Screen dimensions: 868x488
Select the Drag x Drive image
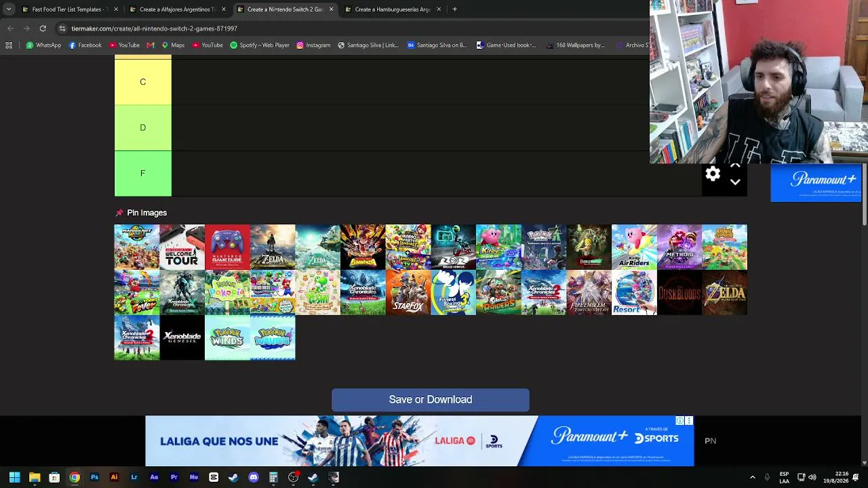[454, 247]
